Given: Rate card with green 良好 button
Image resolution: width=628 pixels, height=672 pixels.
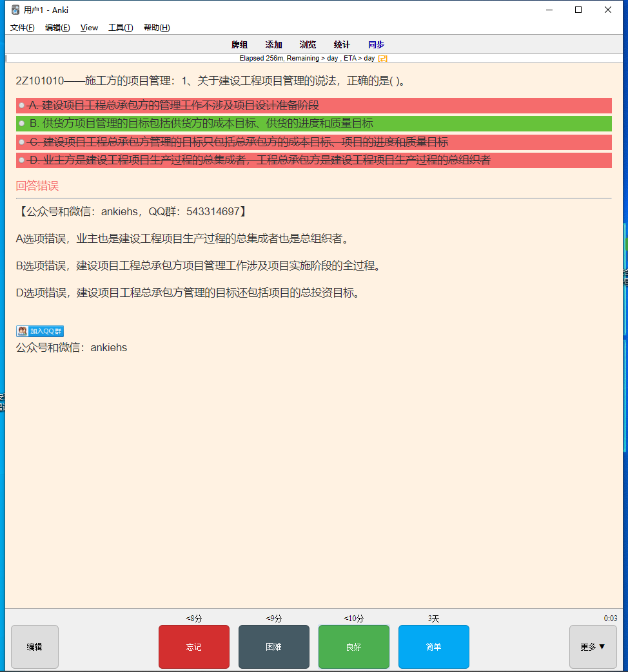Looking at the screenshot, I should 354,647.
